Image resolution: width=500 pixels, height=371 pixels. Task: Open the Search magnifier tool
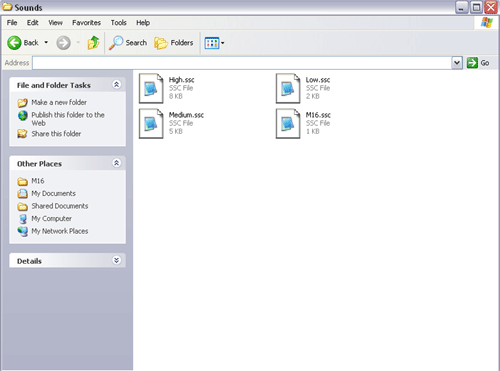(116, 43)
